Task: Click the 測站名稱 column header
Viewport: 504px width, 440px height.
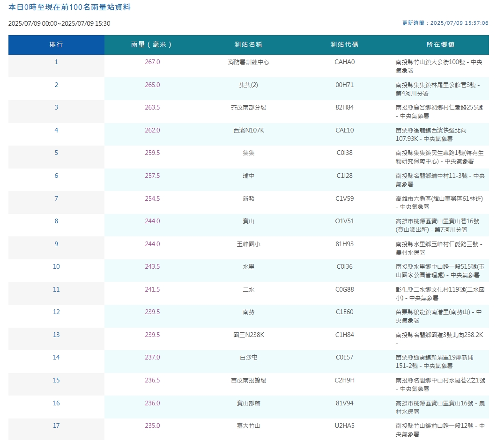Action: [248, 44]
